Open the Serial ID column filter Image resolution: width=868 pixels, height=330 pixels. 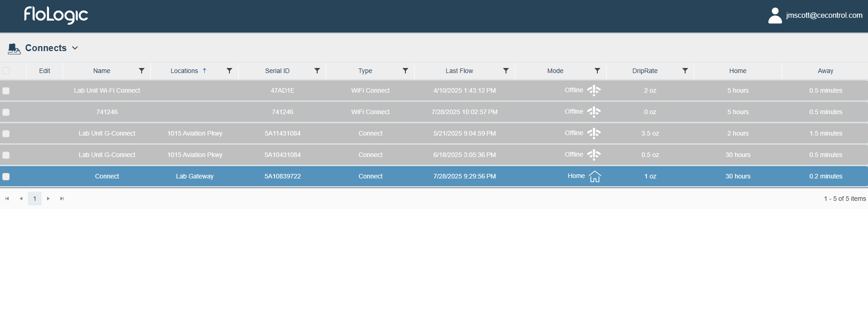317,71
